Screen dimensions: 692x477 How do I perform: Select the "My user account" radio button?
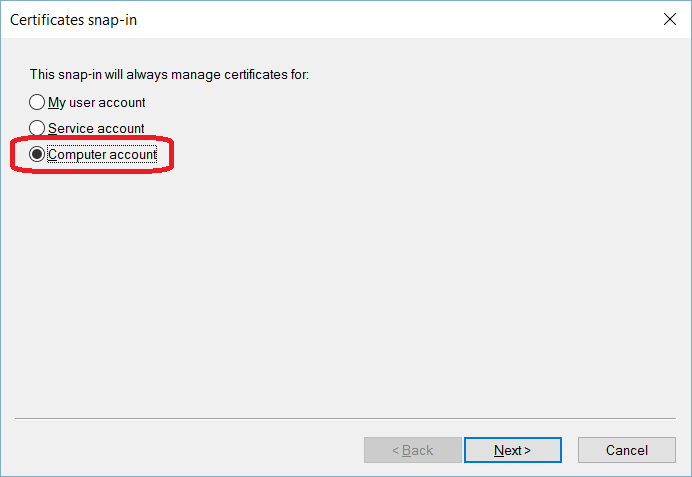[37, 102]
